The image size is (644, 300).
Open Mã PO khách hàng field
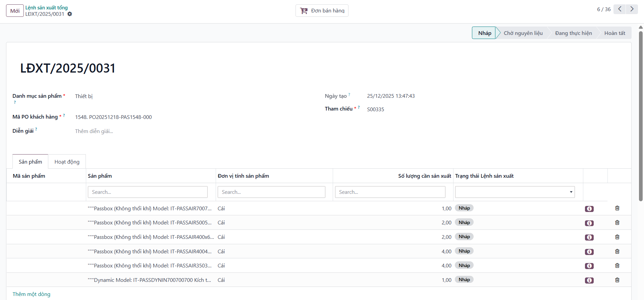coord(113,117)
